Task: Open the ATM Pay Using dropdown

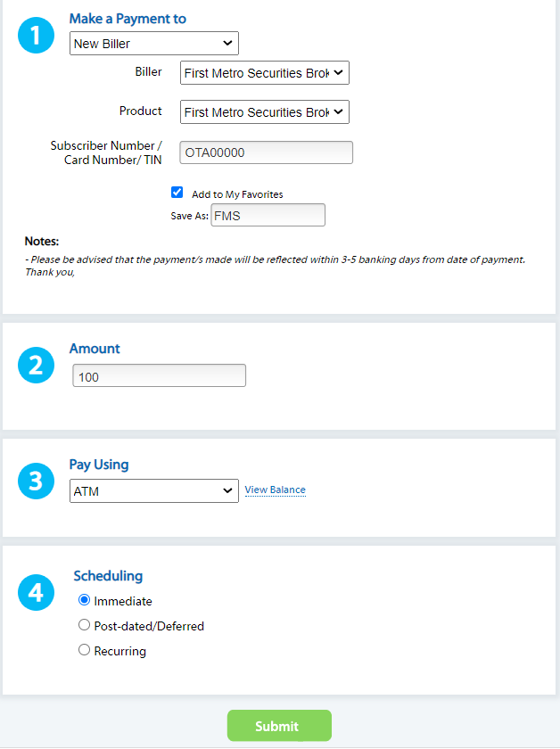Action: tap(154, 491)
